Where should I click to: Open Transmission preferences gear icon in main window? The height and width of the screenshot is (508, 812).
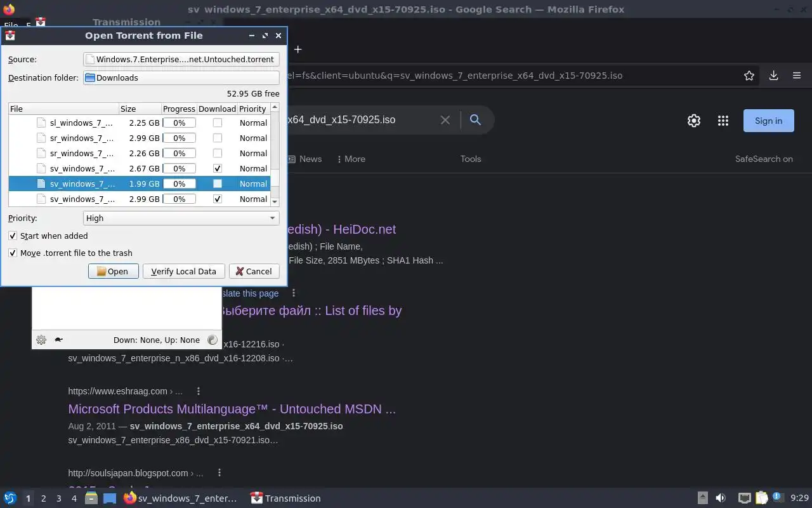41,340
